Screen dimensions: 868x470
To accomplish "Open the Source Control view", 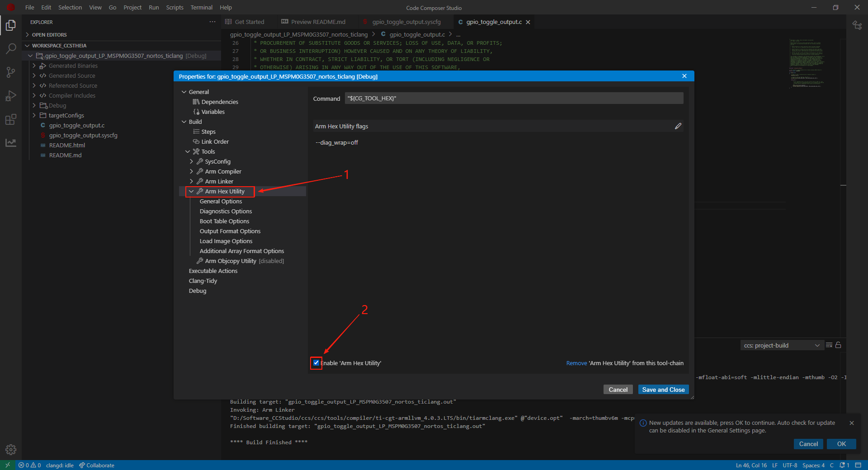I will coord(11,72).
